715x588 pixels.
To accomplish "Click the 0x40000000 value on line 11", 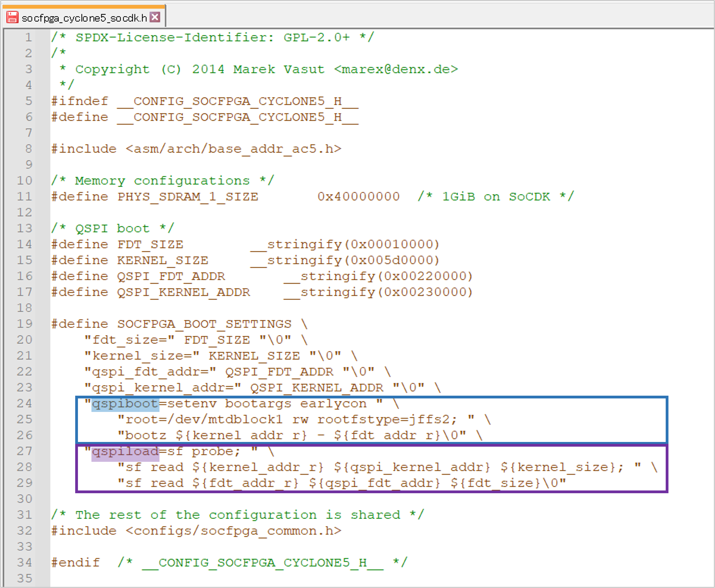I will 358,197.
